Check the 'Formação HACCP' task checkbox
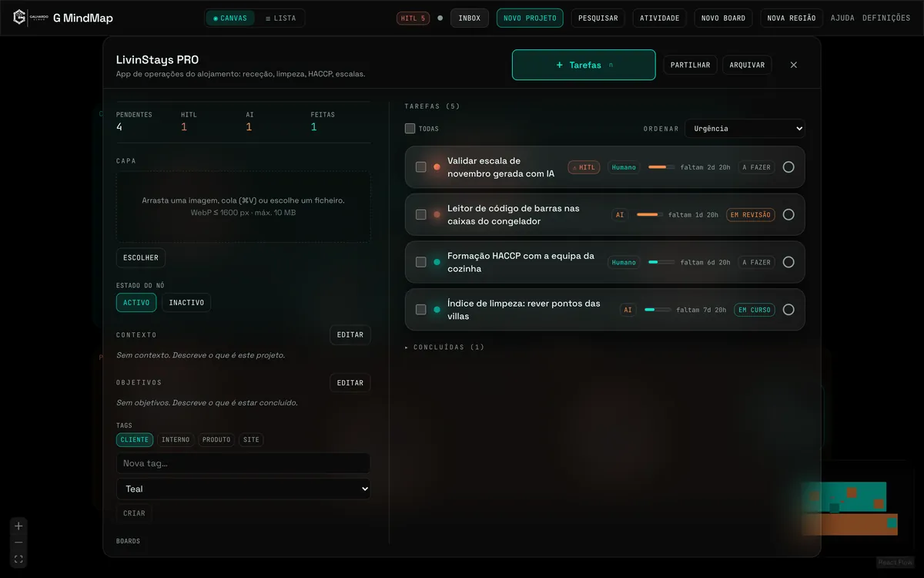Screen dimensions: 924x578 (420, 262)
